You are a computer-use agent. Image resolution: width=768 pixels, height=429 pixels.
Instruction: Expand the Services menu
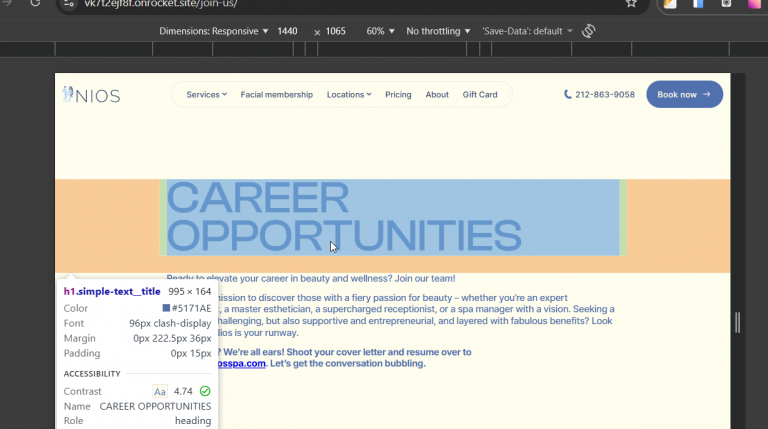[206, 95]
